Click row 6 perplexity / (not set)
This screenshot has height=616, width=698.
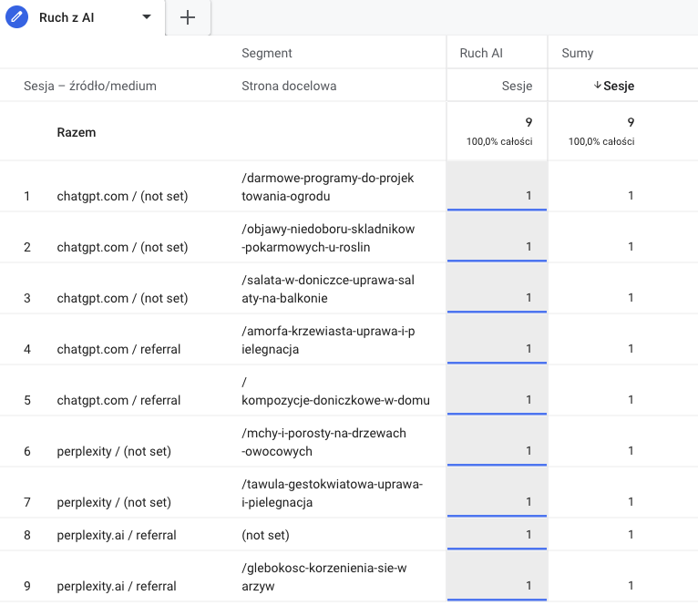[114, 451]
